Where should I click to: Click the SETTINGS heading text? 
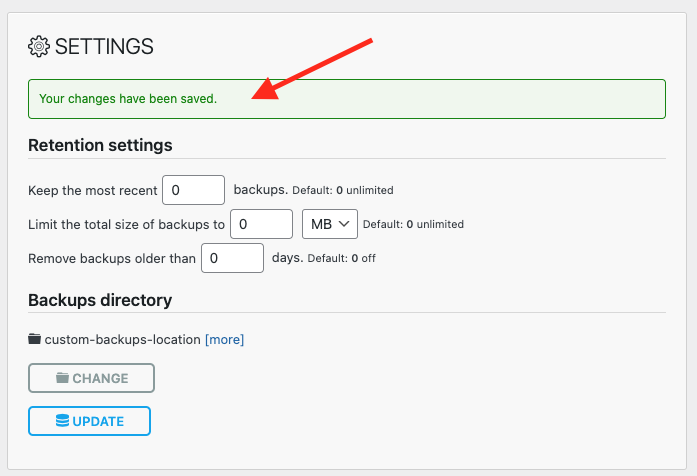(104, 46)
